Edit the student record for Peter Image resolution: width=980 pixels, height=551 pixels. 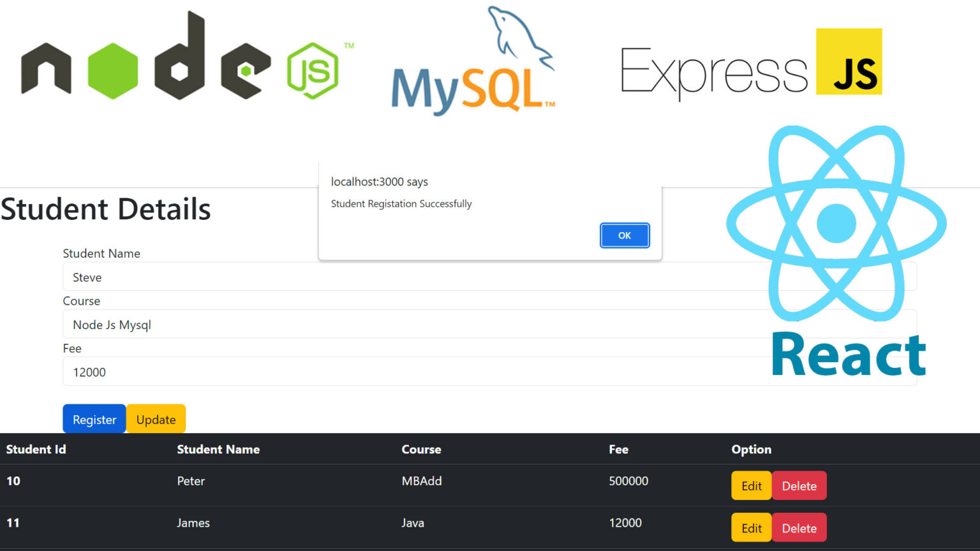pos(751,485)
